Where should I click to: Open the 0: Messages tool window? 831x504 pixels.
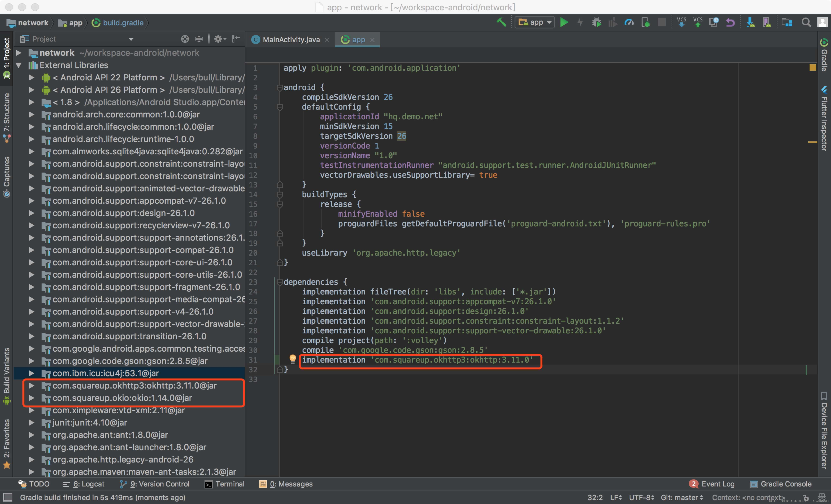click(x=286, y=484)
